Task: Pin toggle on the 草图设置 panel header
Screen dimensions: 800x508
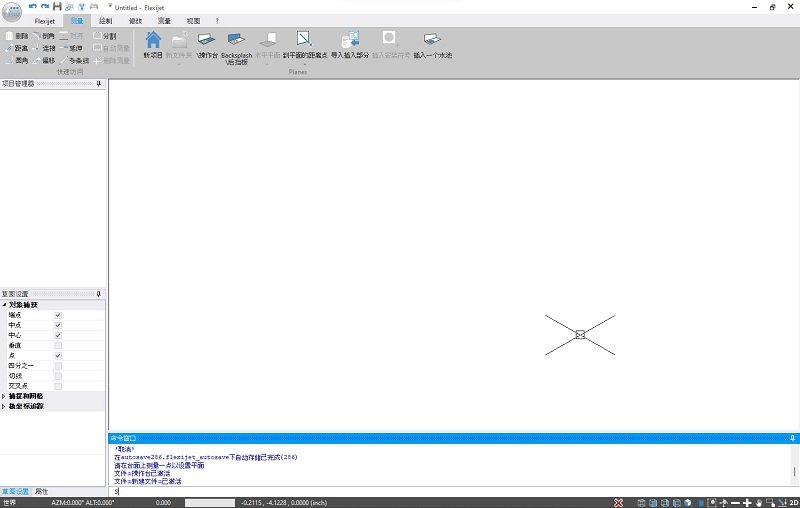Action: 98,294
